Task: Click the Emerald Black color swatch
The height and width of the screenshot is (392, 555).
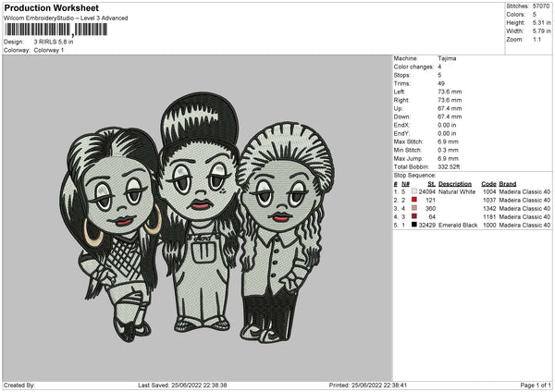Action: click(414, 225)
